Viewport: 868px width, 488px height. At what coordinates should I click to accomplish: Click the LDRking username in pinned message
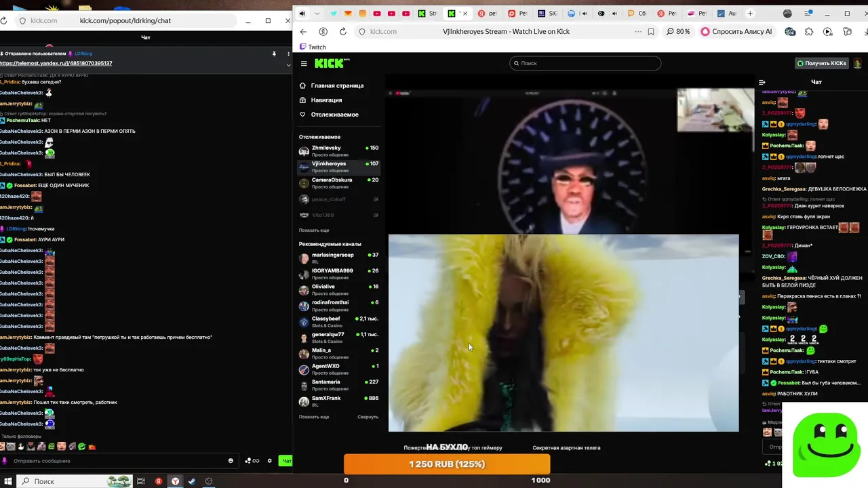[83, 54]
